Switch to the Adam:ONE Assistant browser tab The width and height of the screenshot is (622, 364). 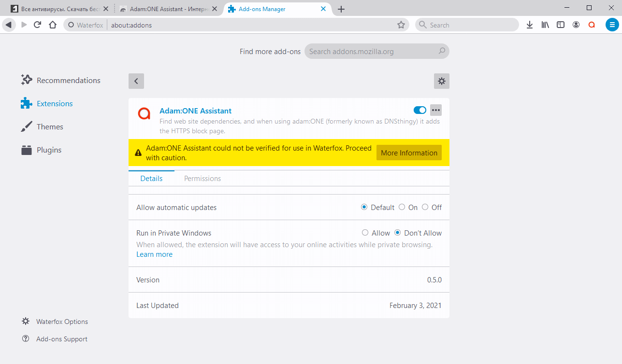click(169, 9)
